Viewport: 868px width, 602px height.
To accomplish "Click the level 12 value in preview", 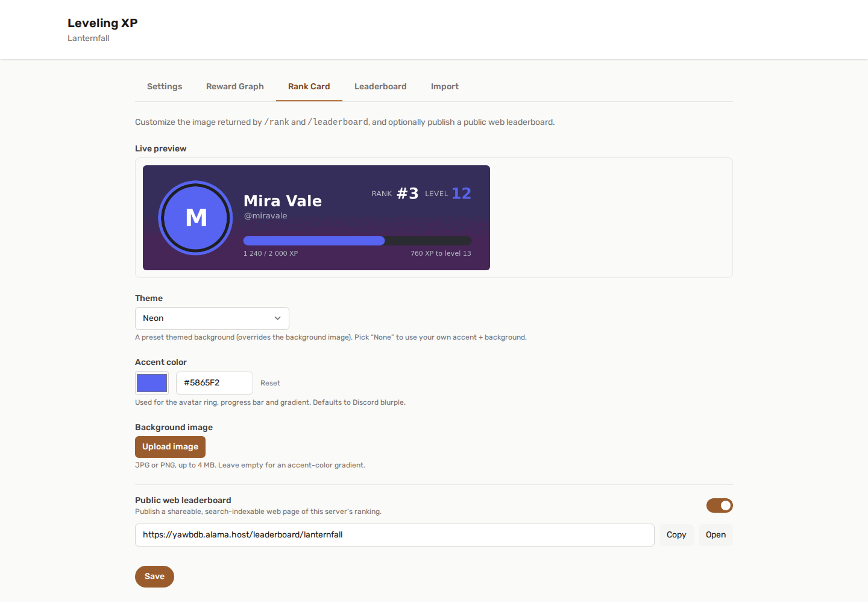I will (x=462, y=194).
